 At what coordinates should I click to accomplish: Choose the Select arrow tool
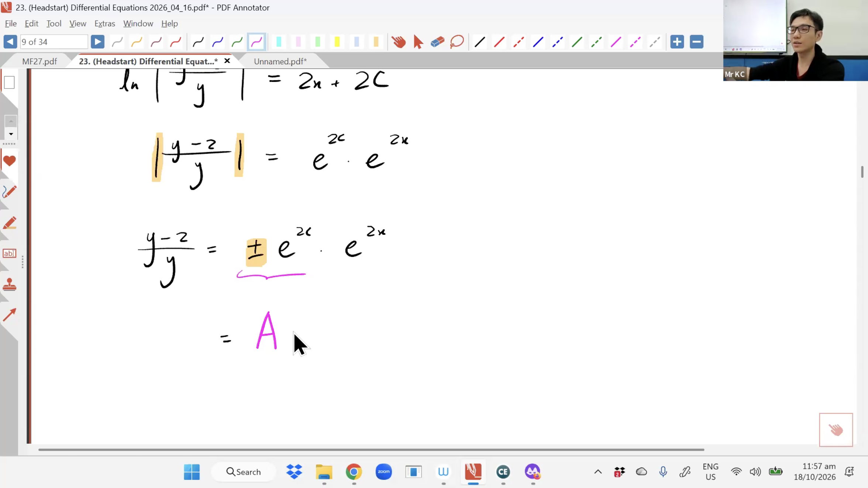pos(418,42)
